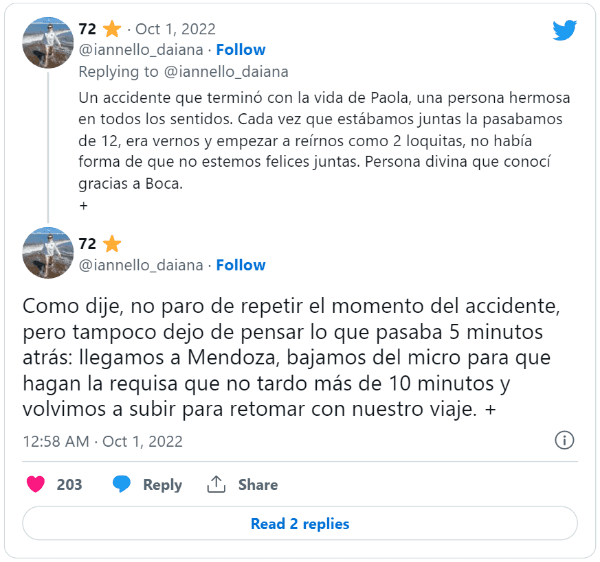Click the star emoji in the top tweet name

[x=111, y=29]
